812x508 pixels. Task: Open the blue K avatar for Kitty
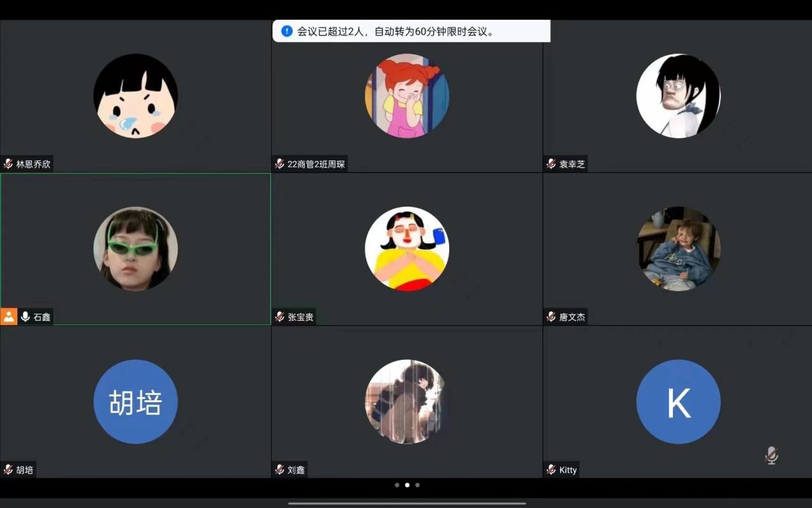click(678, 402)
